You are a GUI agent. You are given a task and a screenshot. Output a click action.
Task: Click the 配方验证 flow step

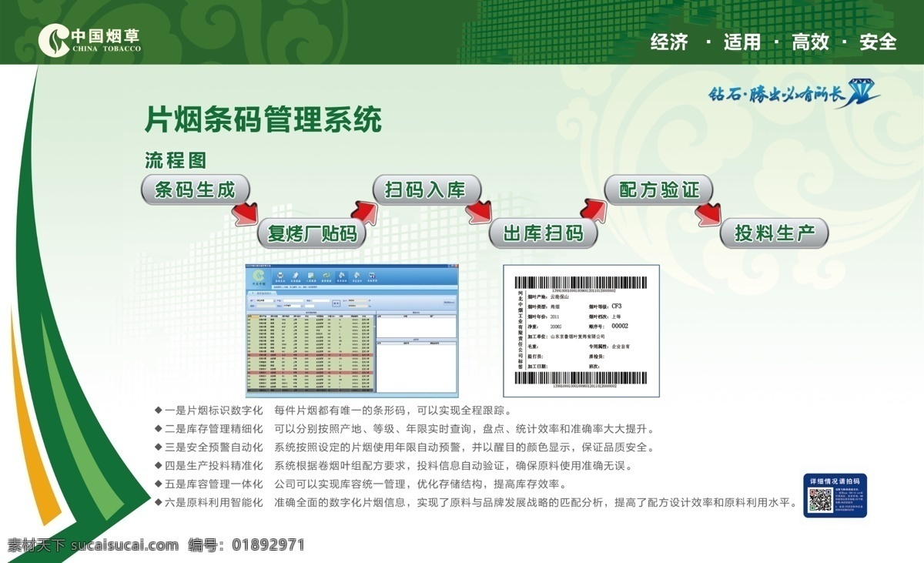[x=658, y=189]
